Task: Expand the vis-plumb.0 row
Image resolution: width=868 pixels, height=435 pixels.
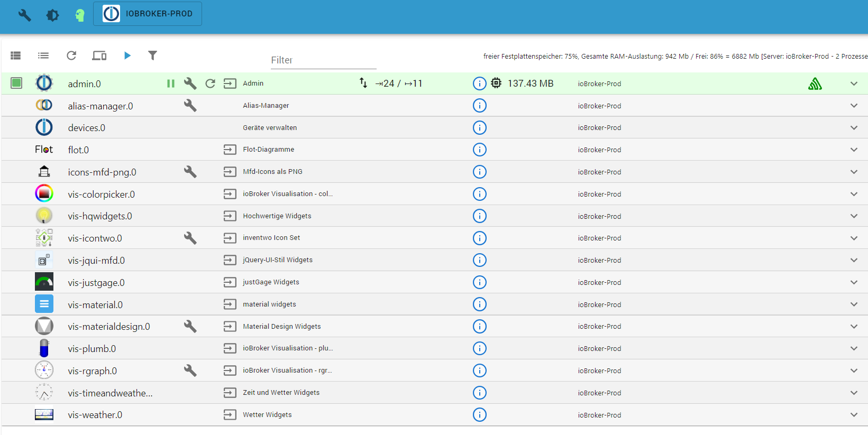Action: (x=854, y=348)
